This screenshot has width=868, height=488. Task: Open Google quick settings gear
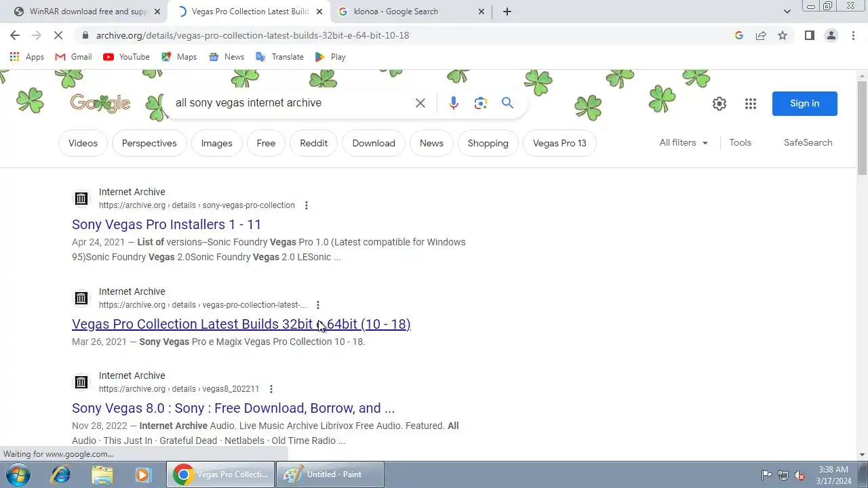click(719, 104)
